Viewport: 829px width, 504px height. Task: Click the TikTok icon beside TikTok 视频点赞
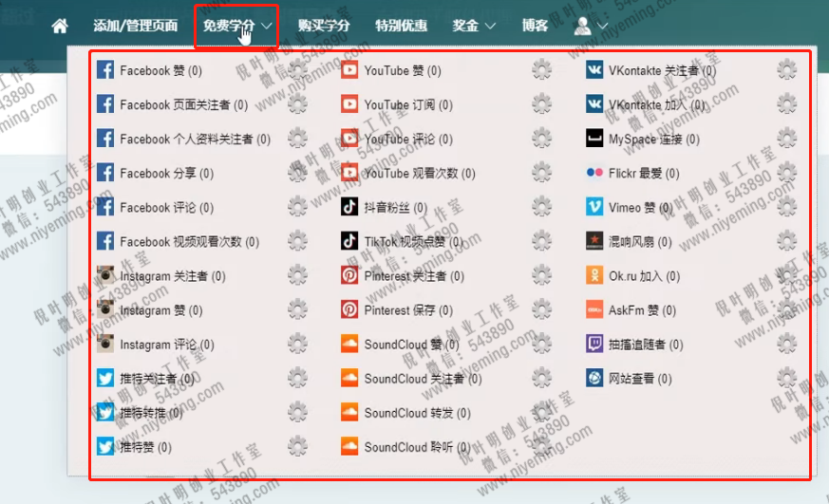coord(349,241)
